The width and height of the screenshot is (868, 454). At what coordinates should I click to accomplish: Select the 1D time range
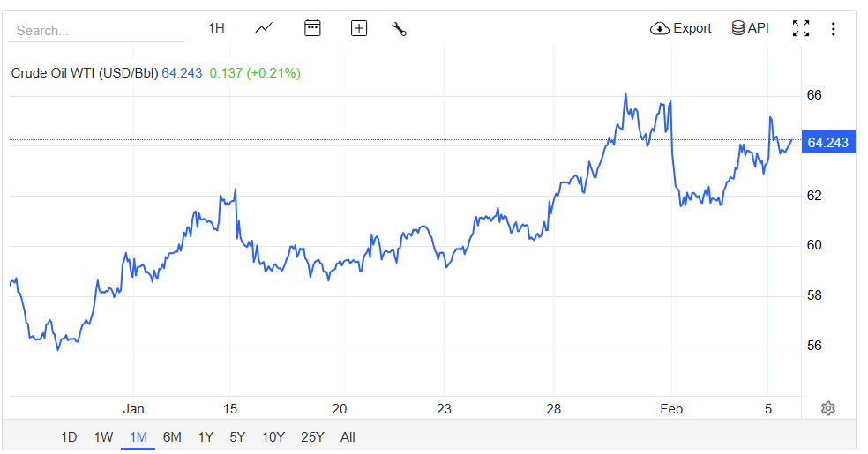[x=69, y=437]
